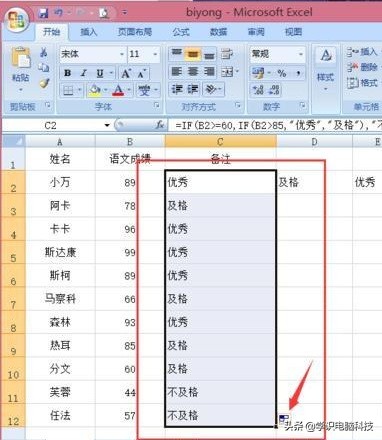
Task: Center text horizontally
Action: 193,71
